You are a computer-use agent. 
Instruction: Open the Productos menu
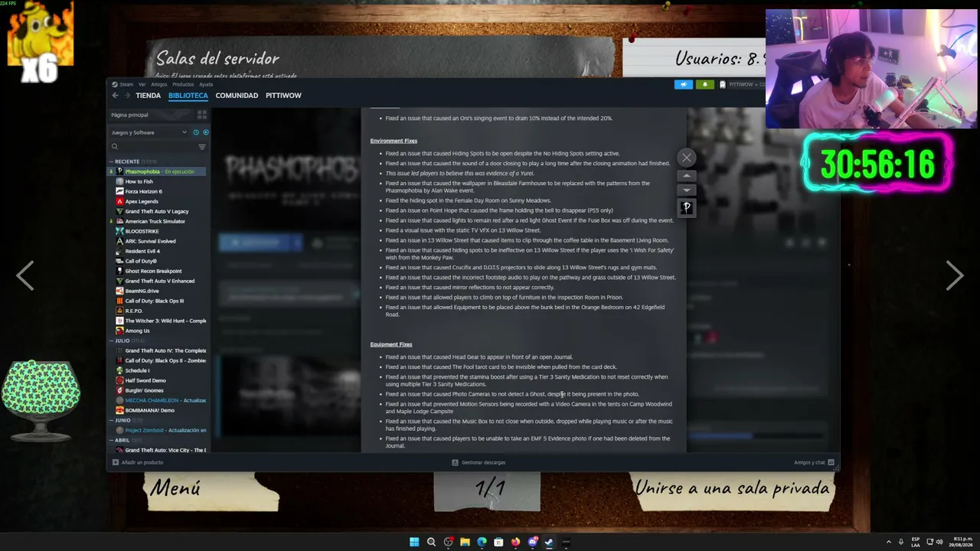[183, 84]
